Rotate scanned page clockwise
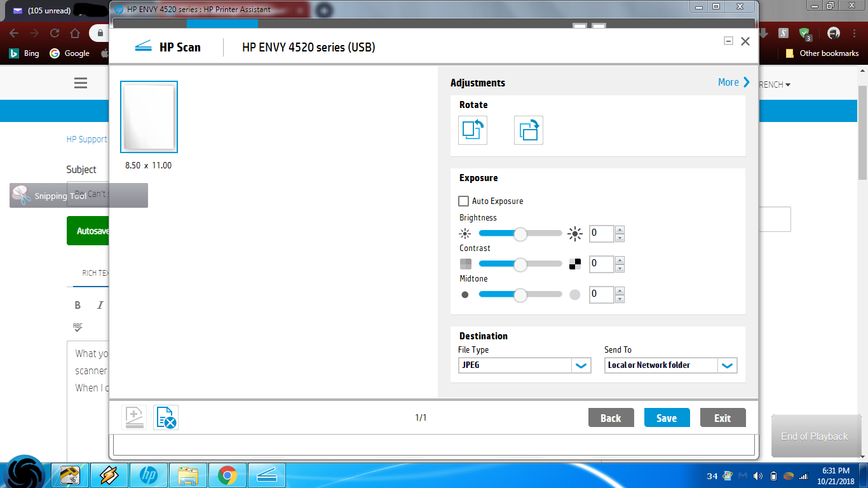 point(529,130)
